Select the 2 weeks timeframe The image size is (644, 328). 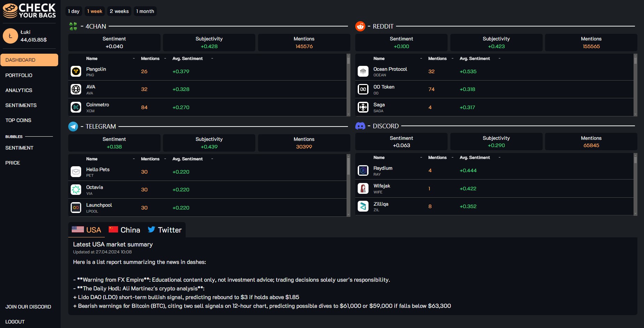119,11
